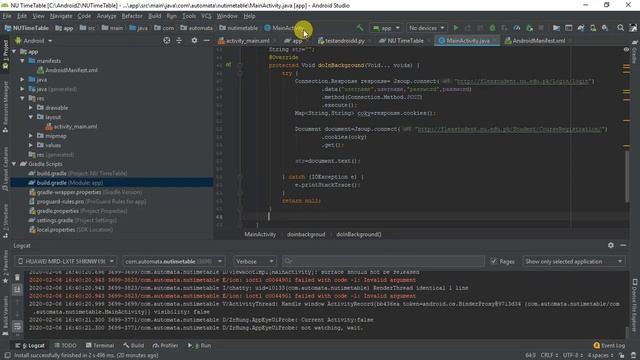Click the locate/scroll from source target icon in Project panel
Image resolution: width=640 pixels, height=360 pixels.
point(167,40)
